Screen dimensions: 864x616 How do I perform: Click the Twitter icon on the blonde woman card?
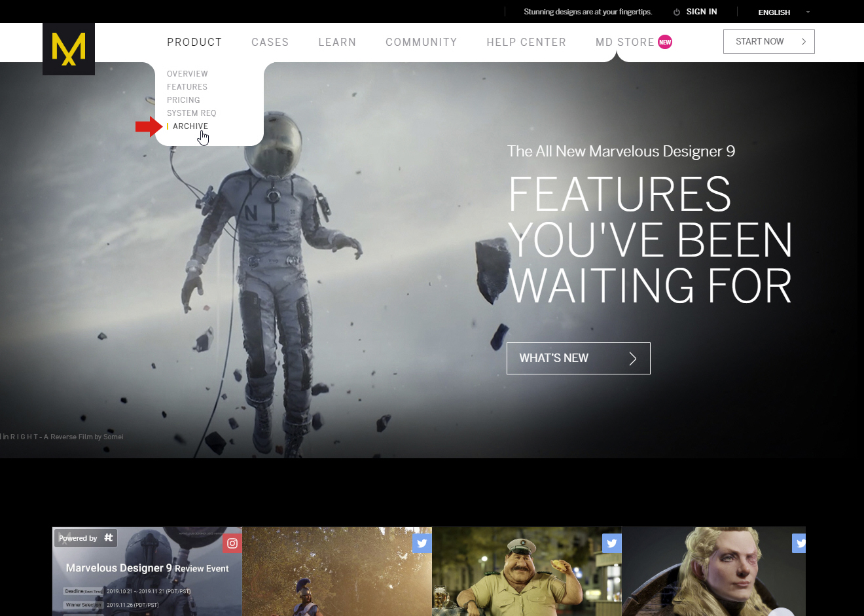pos(799,543)
